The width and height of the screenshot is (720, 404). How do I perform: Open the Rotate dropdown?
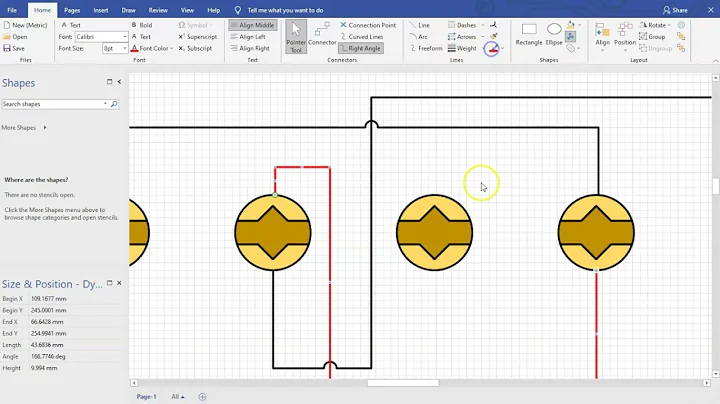tap(655, 25)
